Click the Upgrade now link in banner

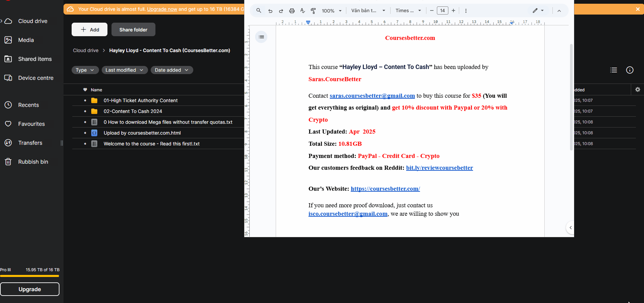coord(162,9)
